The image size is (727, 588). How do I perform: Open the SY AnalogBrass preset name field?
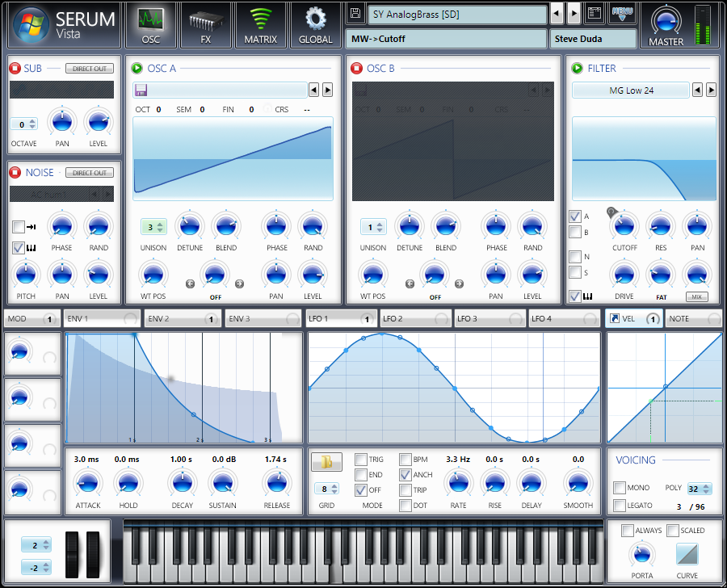click(457, 15)
